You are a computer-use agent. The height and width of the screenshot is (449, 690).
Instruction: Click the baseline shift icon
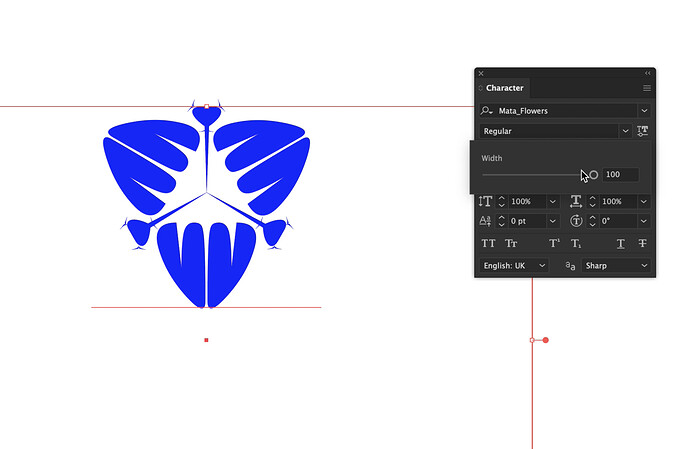pyautogui.click(x=485, y=221)
